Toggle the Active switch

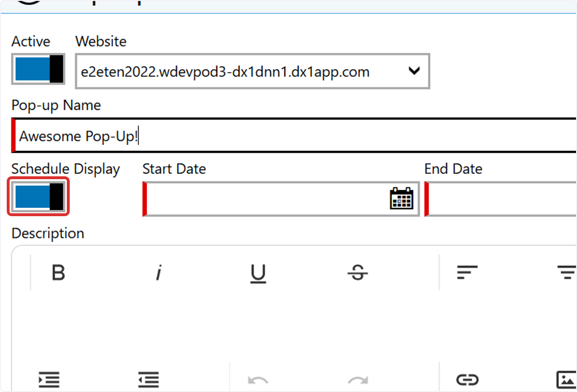[38, 70]
